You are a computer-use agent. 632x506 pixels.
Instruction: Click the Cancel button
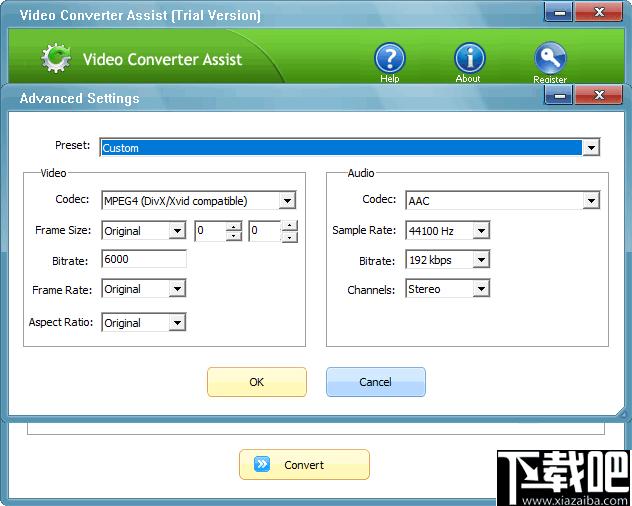[376, 382]
